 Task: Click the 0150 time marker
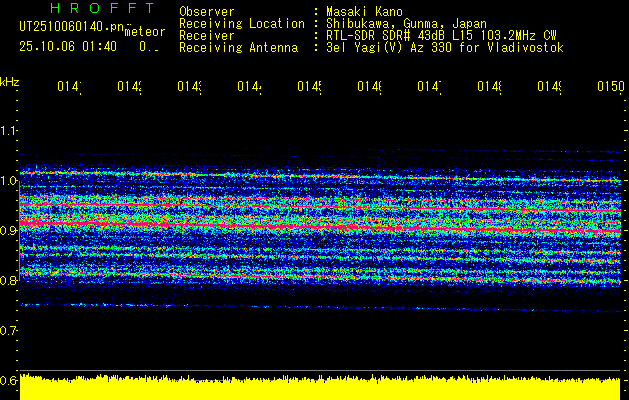coord(609,88)
